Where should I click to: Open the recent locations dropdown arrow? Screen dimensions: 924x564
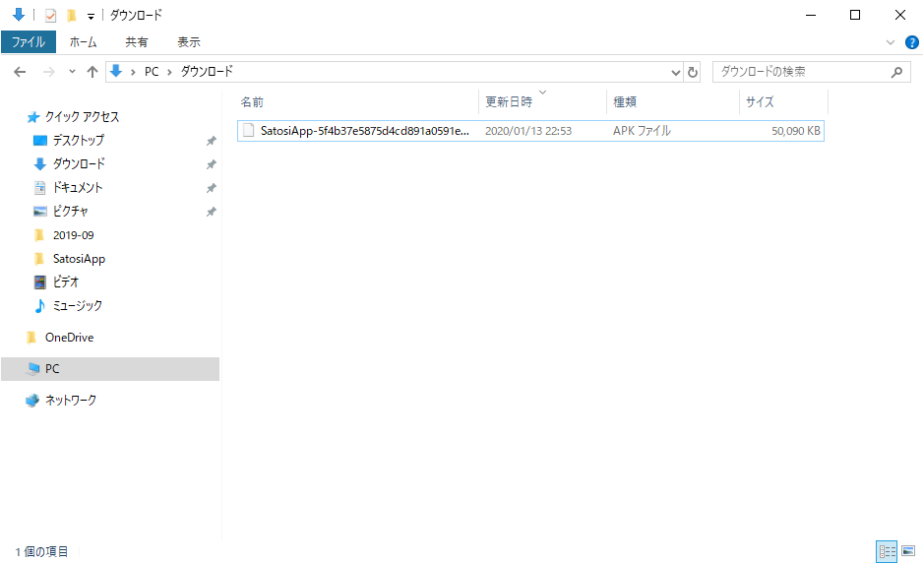point(72,71)
